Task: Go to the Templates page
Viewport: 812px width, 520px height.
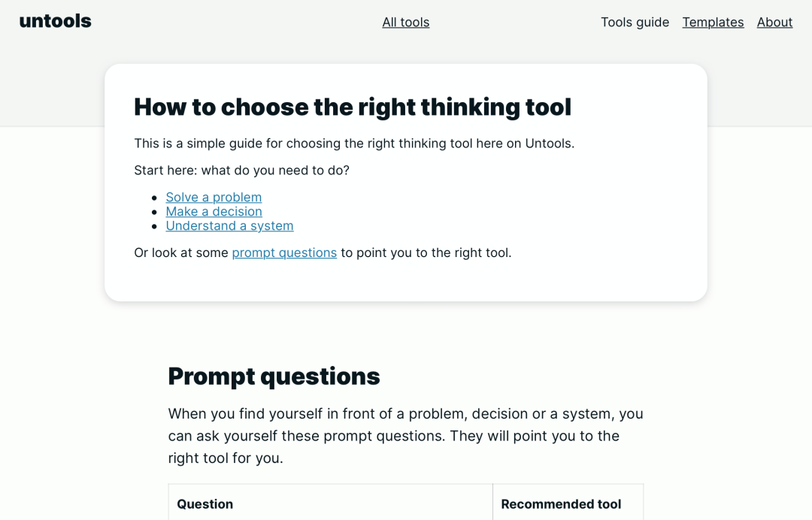Action: 713,23
